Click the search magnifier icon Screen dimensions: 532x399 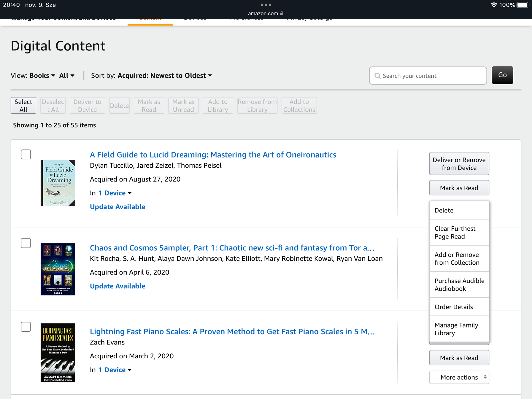tap(377, 76)
